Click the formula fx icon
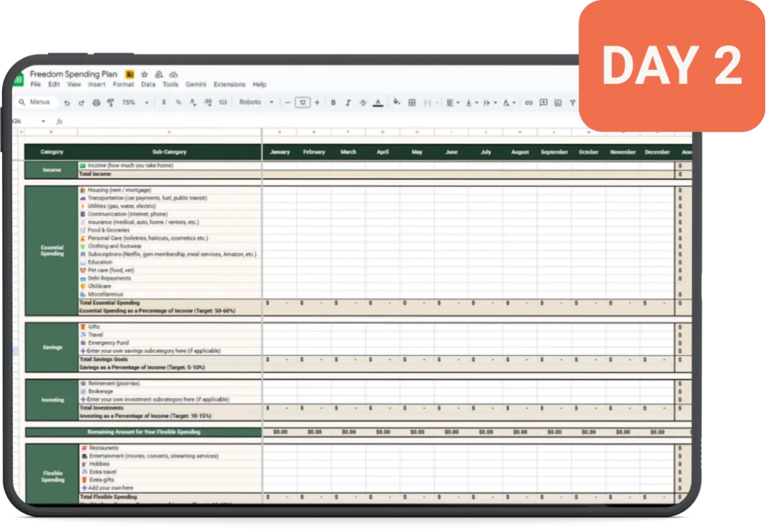Viewport: 771px width, 532px height. point(59,121)
